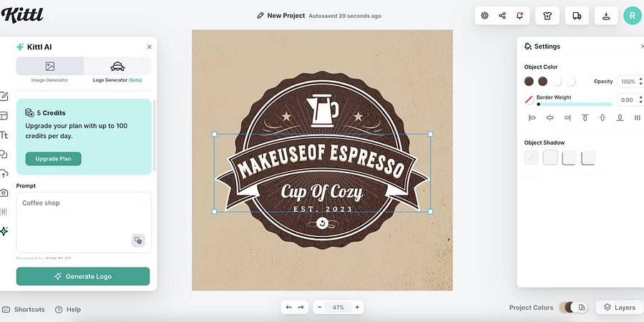Image resolution: width=644 pixels, height=322 pixels.
Task: Select the no-shadow option under Object Shadow
Action: (x=531, y=157)
